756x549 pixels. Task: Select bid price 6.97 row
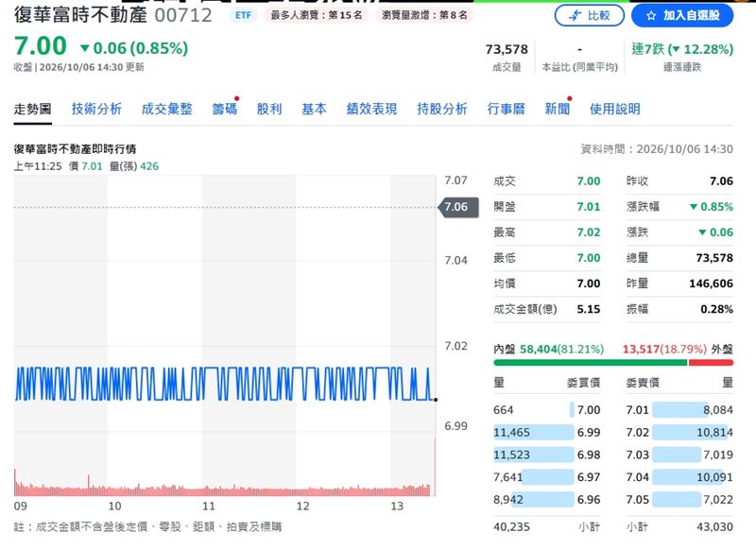click(x=547, y=477)
